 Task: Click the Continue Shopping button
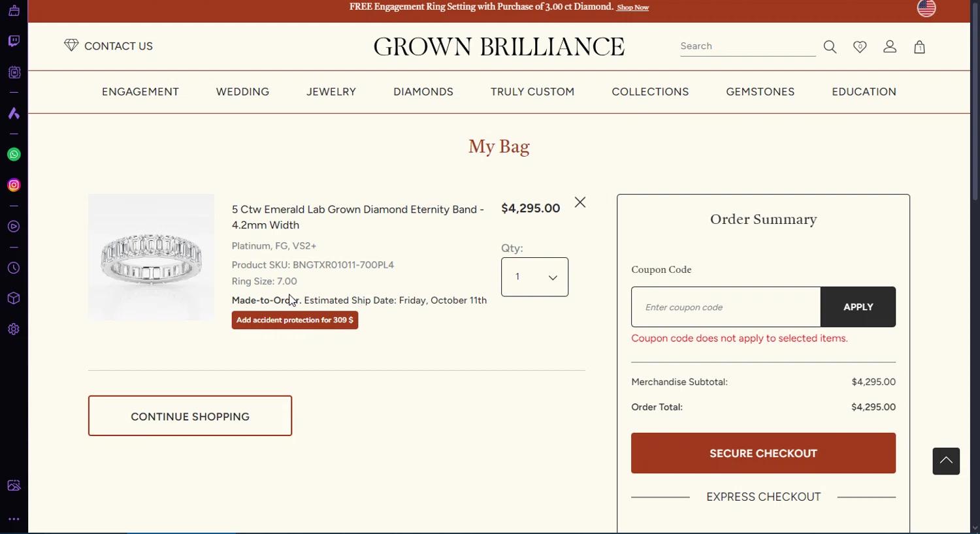click(190, 416)
